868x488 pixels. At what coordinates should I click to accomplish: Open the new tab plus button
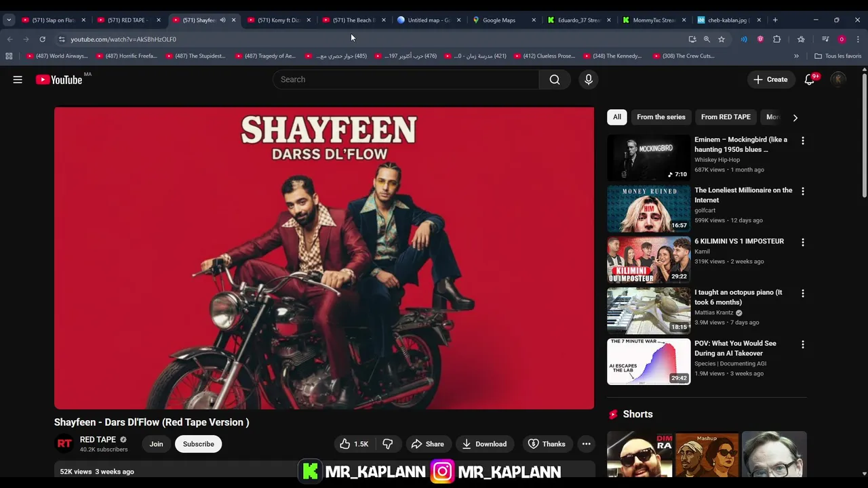tap(775, 20)
